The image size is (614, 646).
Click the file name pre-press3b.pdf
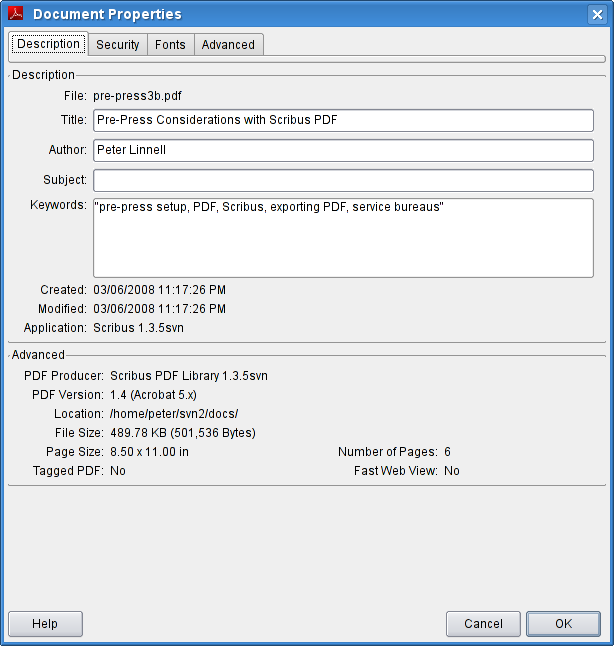(138, 96)
